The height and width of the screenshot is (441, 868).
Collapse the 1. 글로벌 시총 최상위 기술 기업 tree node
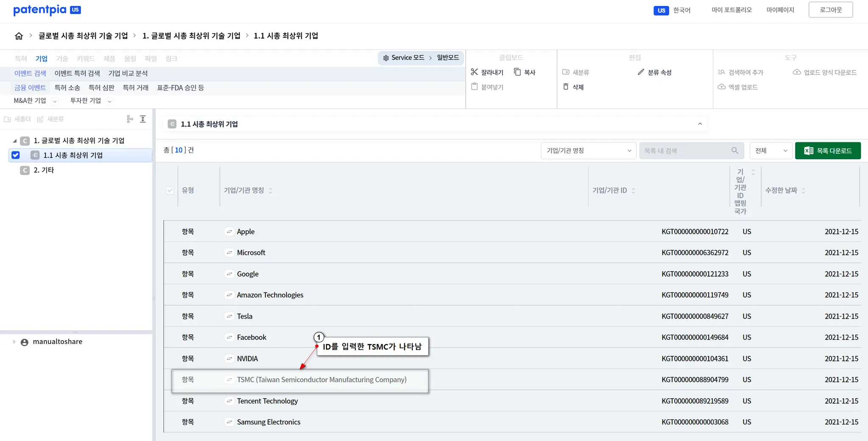pyautogui.click(x=14, y=141)
